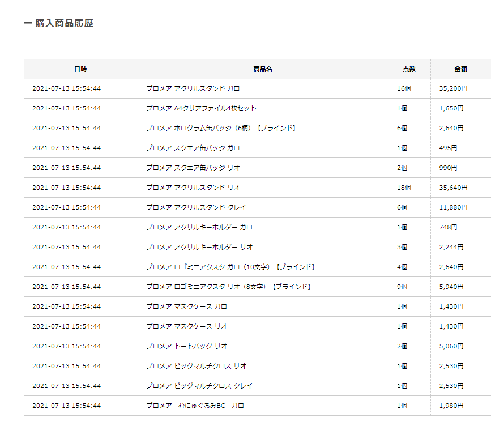Select product name プロメア アクリルスタンド ガロ
The image size is (504, 426).
click(x=193, y=88)
